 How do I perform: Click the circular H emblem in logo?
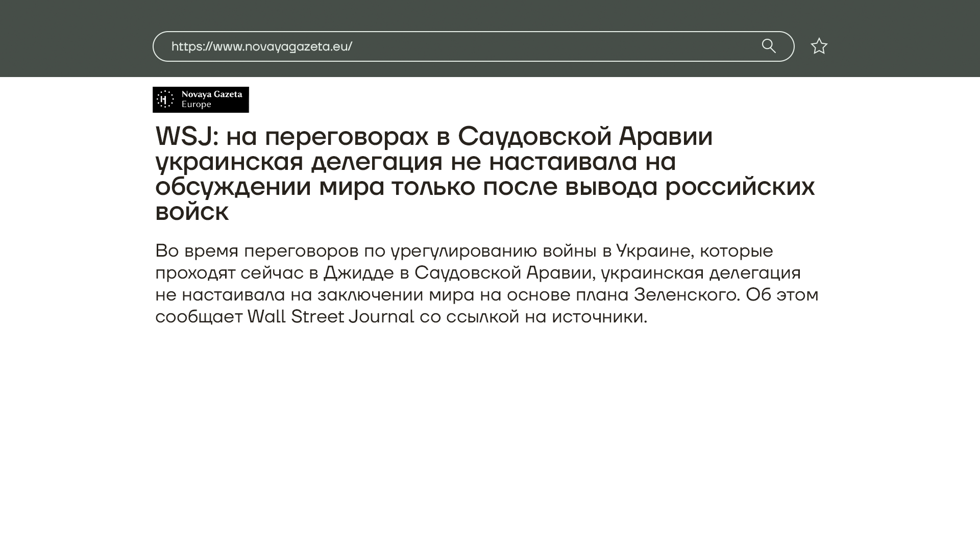pos(164,99)
